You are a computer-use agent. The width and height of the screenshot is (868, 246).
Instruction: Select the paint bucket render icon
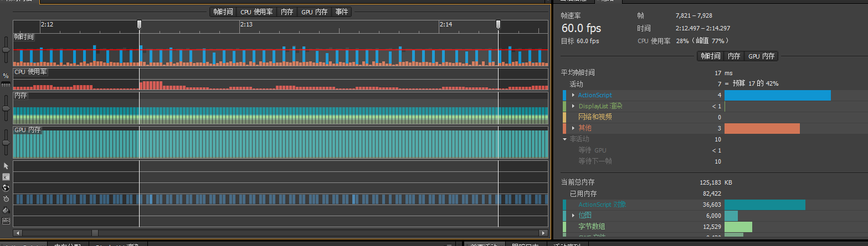[6, 210]
